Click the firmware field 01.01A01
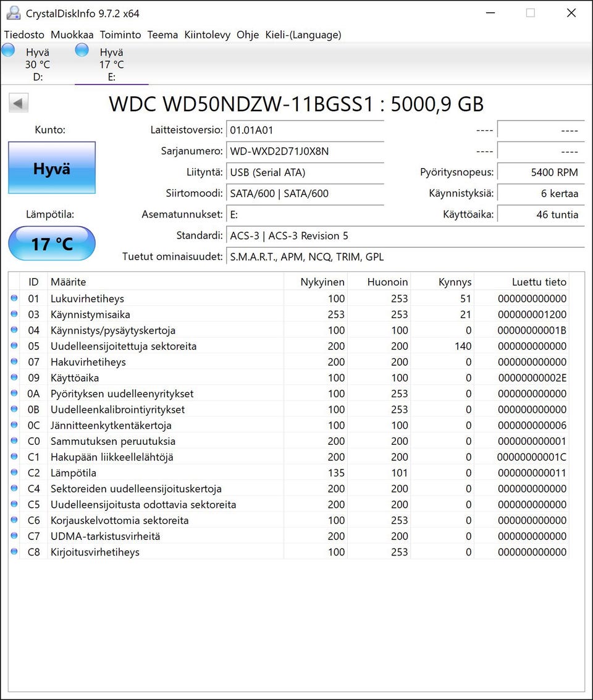The image size is (593, 700). [305, 130]
